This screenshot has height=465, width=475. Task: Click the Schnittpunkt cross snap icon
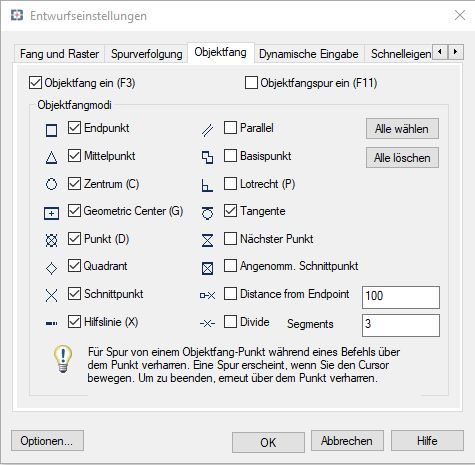pyautogui.click(x=51, y=295)
